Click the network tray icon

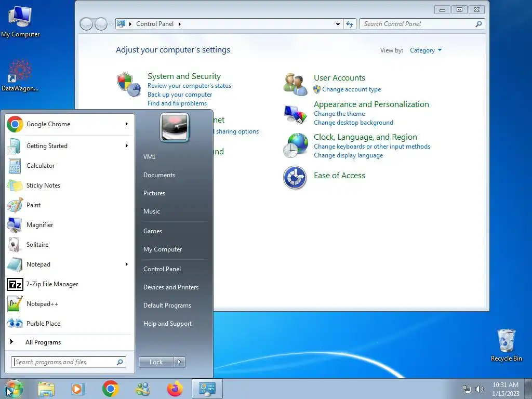tap(467, 389)
